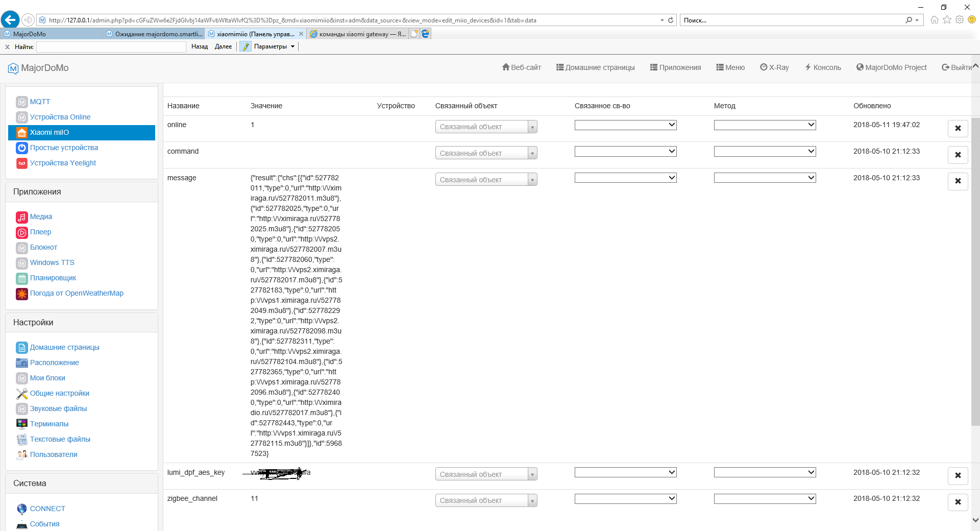The height and width of the screenshot is (531, 980).
Task: Open linked object dropdown for message
Action: (486, 180)
